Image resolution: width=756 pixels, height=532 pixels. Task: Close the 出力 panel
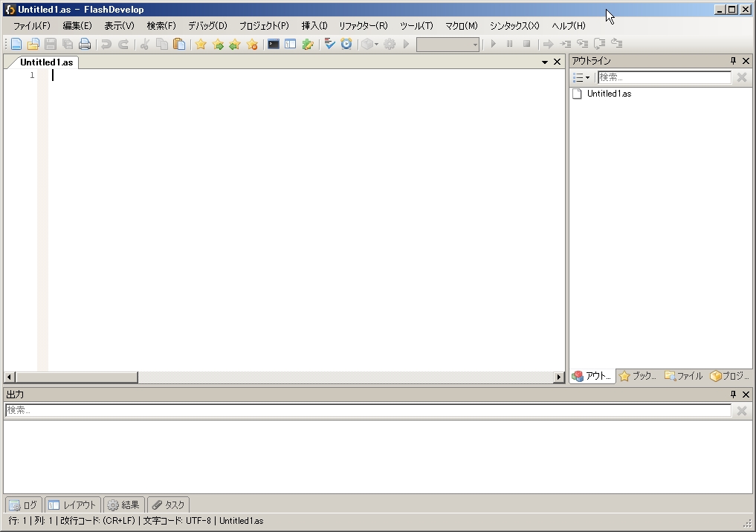(x=746, y=395)
